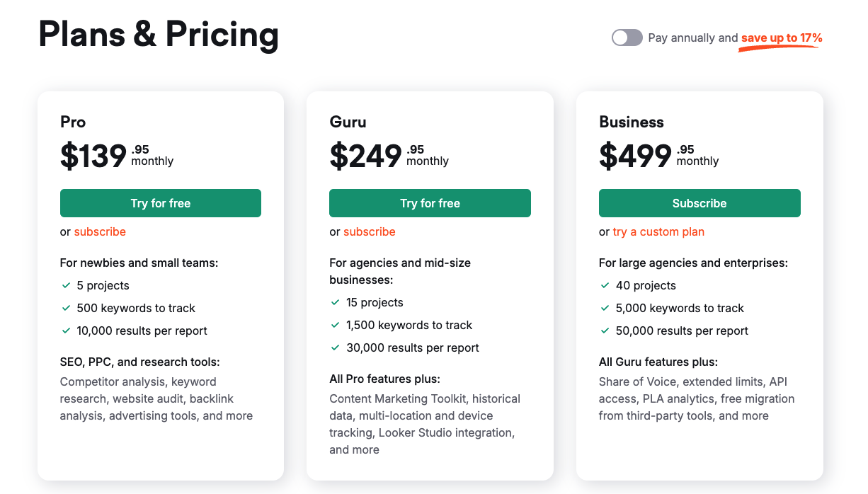Click the try a custom plan link
868x494 pixels.
pos(658,231)
